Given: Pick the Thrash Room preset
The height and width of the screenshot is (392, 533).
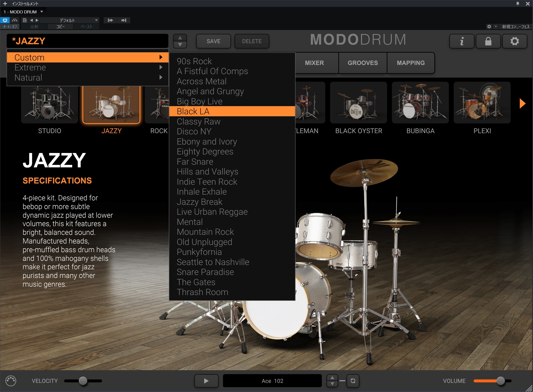Looking at the screenshot, I should click(232, 292).
